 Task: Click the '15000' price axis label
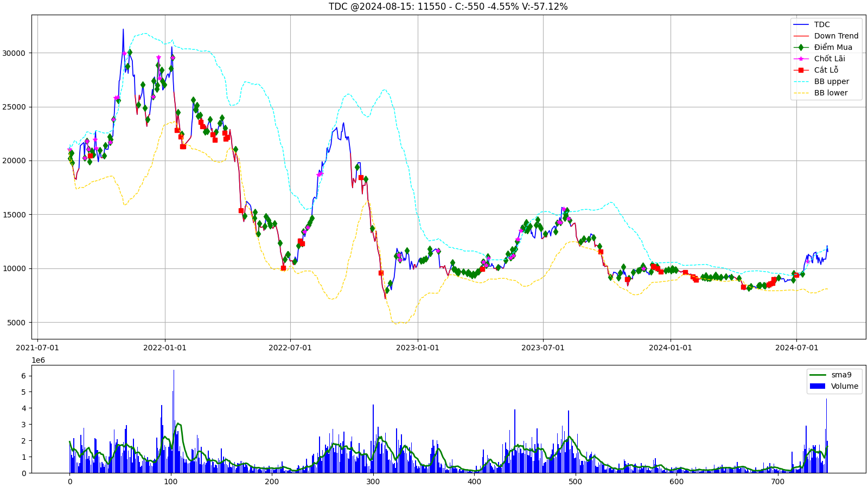click(14, 215)
